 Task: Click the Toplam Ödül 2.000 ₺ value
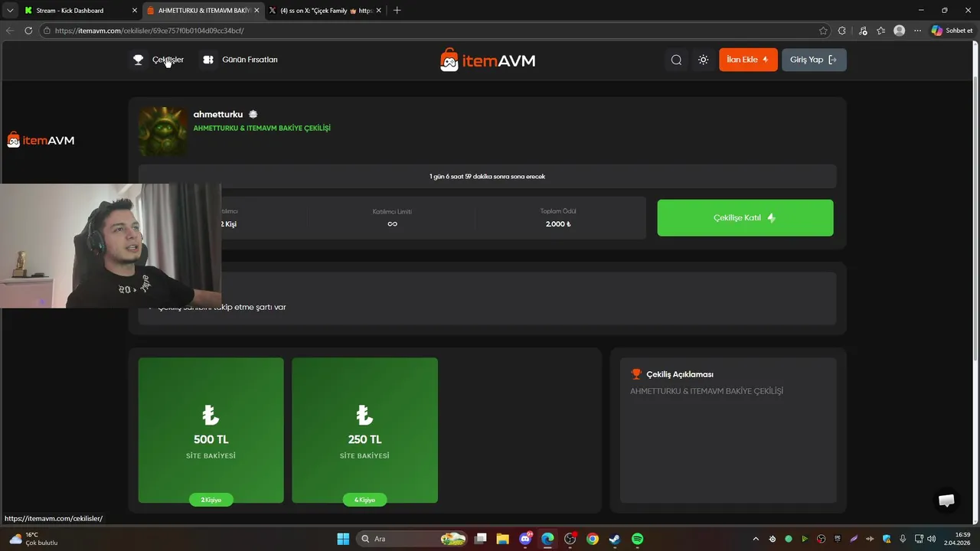[558, 224]
